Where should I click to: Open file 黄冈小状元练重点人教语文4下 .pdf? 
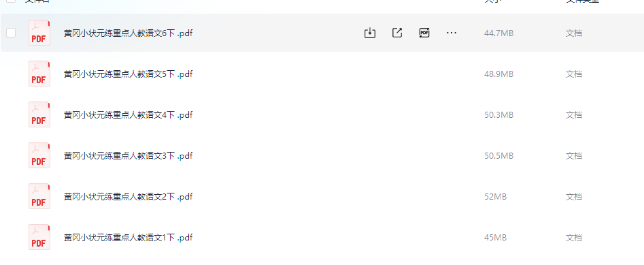128,115
